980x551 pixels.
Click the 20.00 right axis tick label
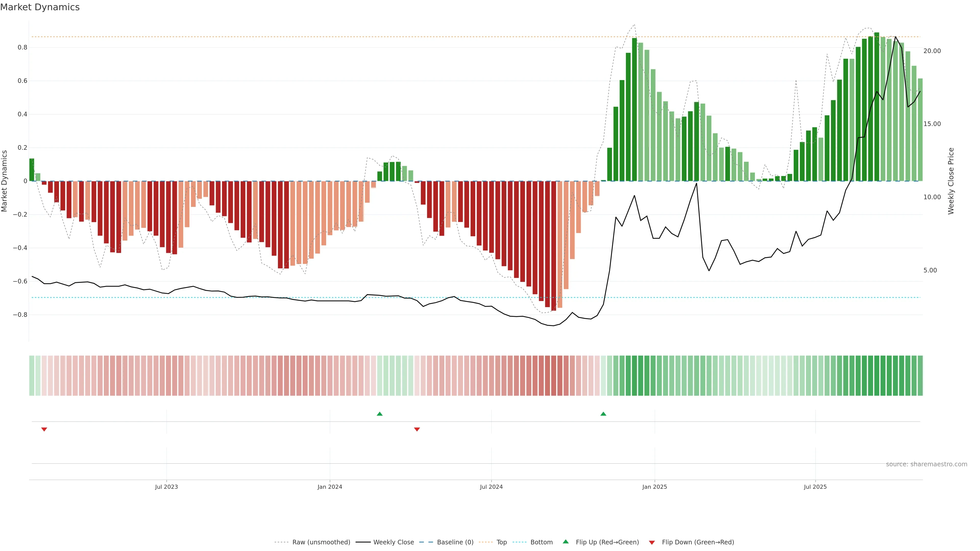tap(932, 51)
